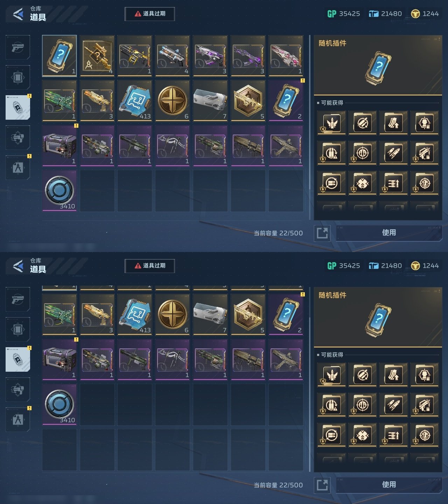Open the weapons tab pistol icon in the upper sidebar
Viewport: 448px width, 504px height.
click(x=18, y=47)
